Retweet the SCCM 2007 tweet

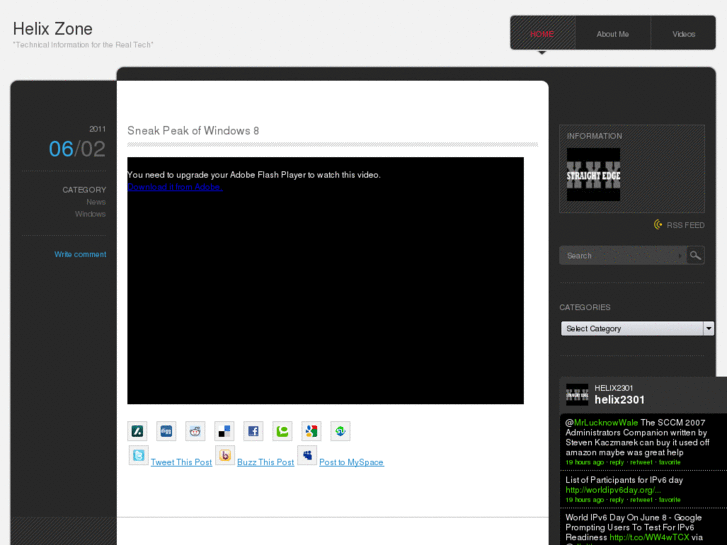641,462
